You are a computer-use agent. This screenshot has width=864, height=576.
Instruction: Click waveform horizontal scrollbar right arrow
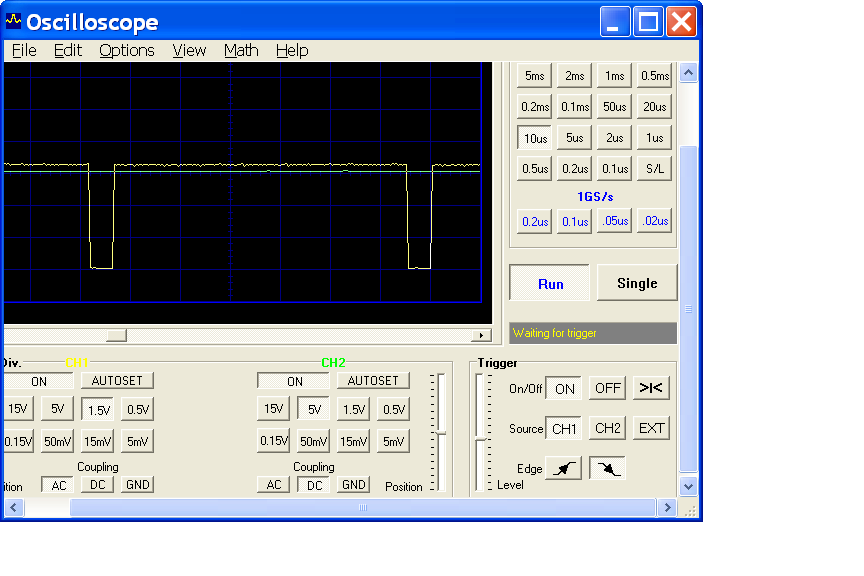pyautogui.click(x=481, y=335)
